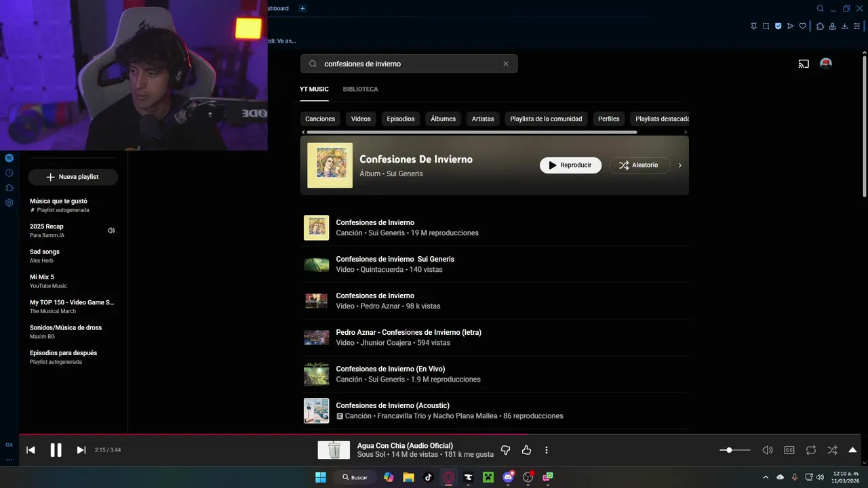This screenshot has height=488, width=868.
Task: Filter results by Artistas
Action: tap(483, 119)
